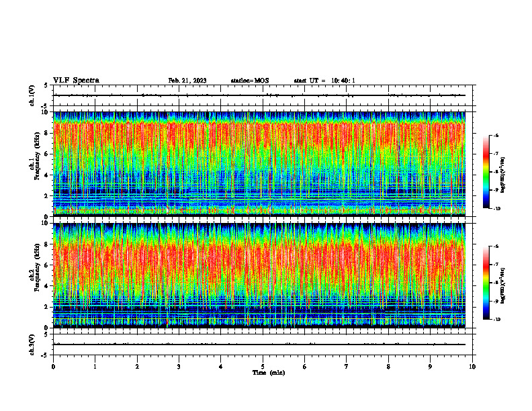Click the time axis tick label "6"
Viewport: 532px width, 411px height.
pyautogui.click(x=305, y=367)
